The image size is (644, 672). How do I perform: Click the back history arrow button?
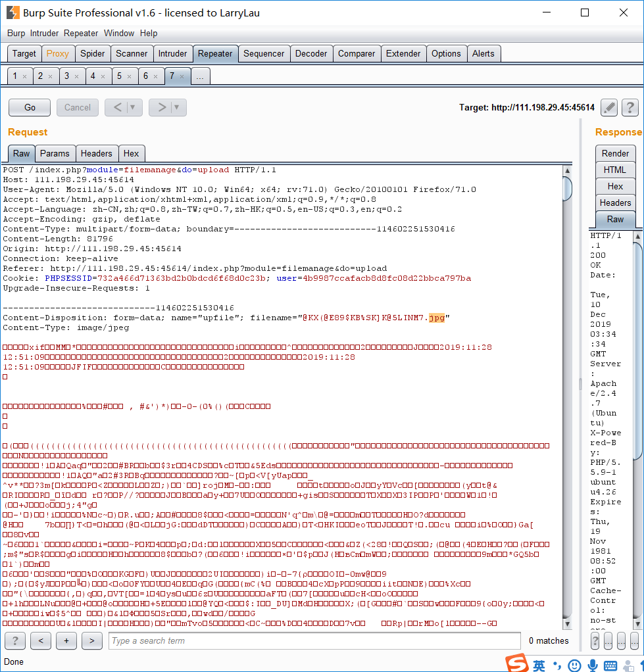[118, 108]
